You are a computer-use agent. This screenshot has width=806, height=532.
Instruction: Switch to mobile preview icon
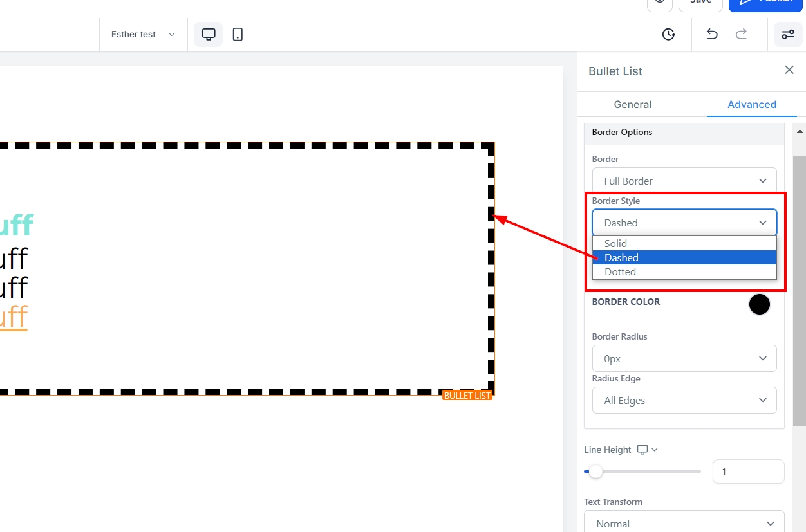pyautogui.click(x=238, y=35)
